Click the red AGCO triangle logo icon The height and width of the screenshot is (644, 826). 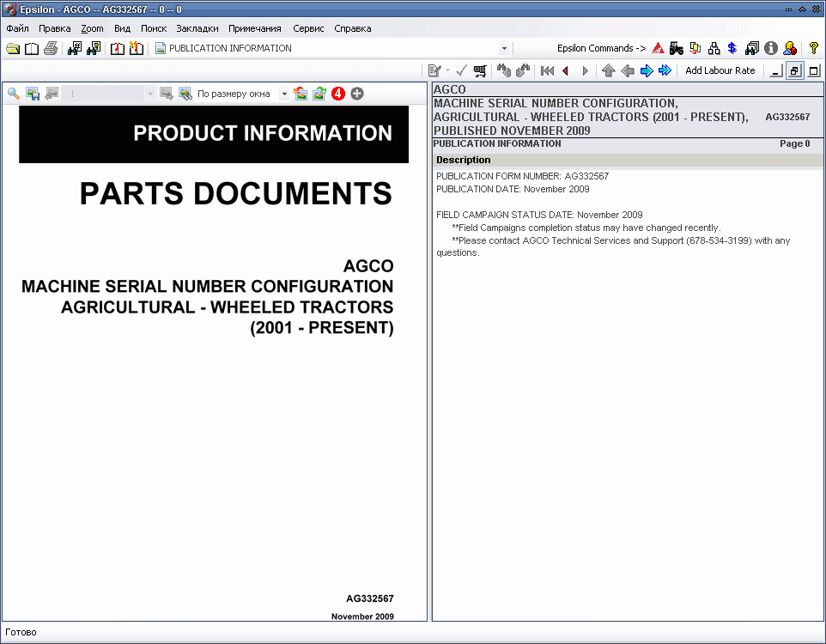coord(658,49)
